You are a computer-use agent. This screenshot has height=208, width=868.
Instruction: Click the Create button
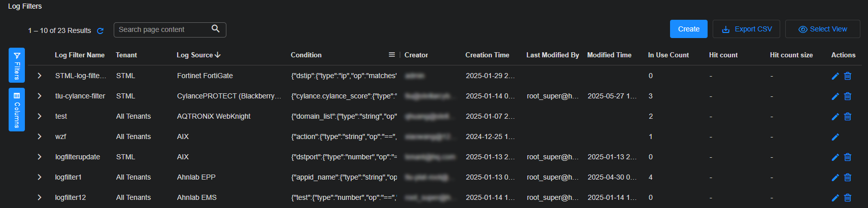688,29
